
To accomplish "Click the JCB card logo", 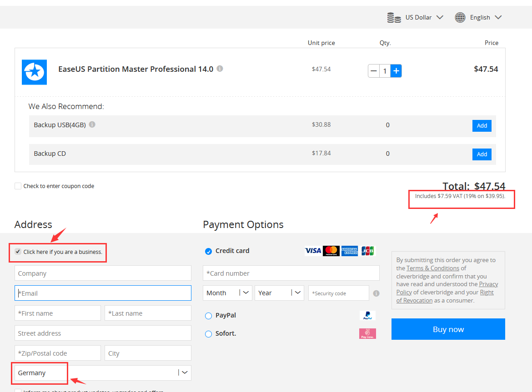I will click(x=367, y=251).
